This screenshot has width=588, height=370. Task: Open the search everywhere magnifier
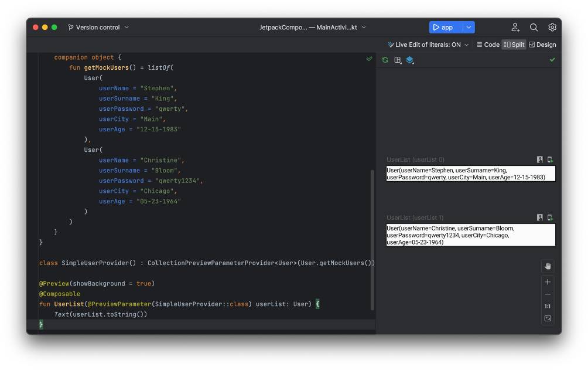pyautogui.click(x=534, y=28)
